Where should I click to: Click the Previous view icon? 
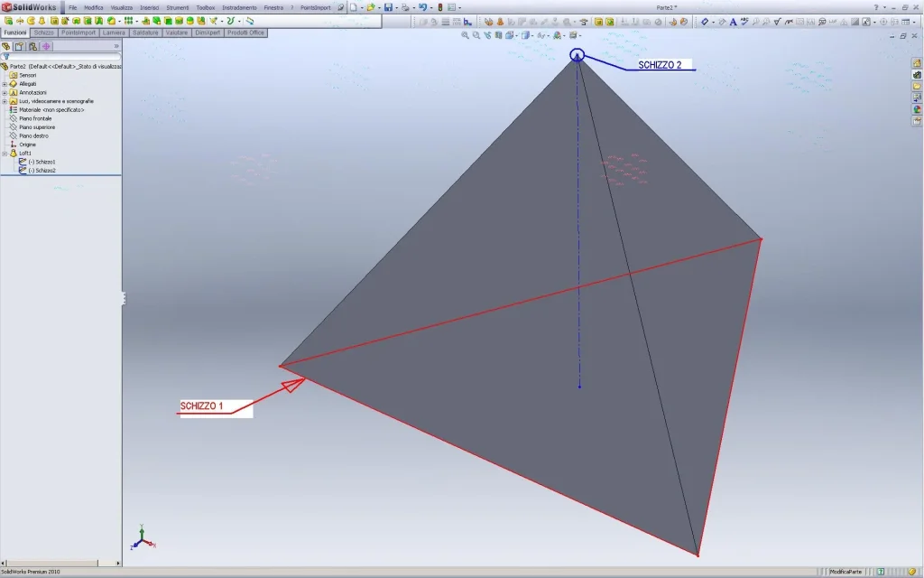[487, 35]
